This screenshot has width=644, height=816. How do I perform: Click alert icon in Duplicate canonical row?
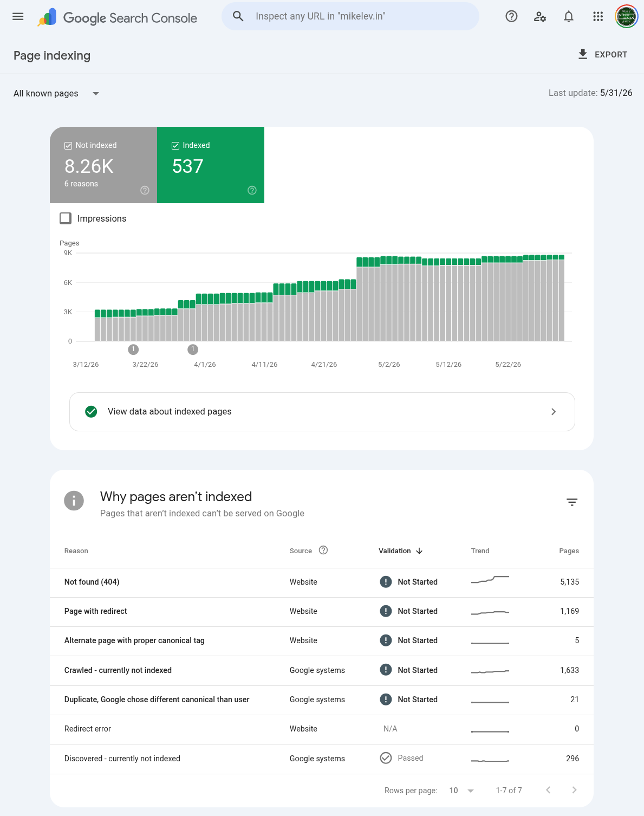coord(386,700)
